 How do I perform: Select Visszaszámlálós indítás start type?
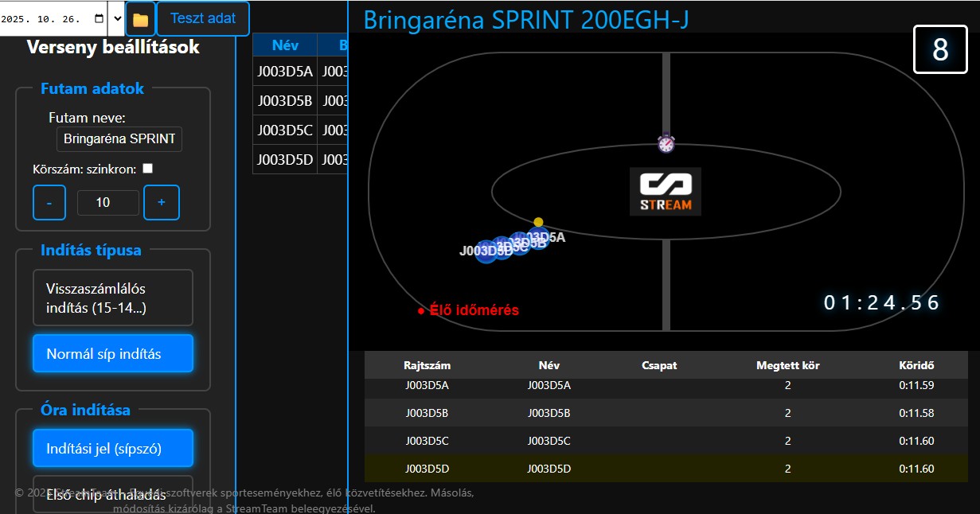(x=112, y=298)
